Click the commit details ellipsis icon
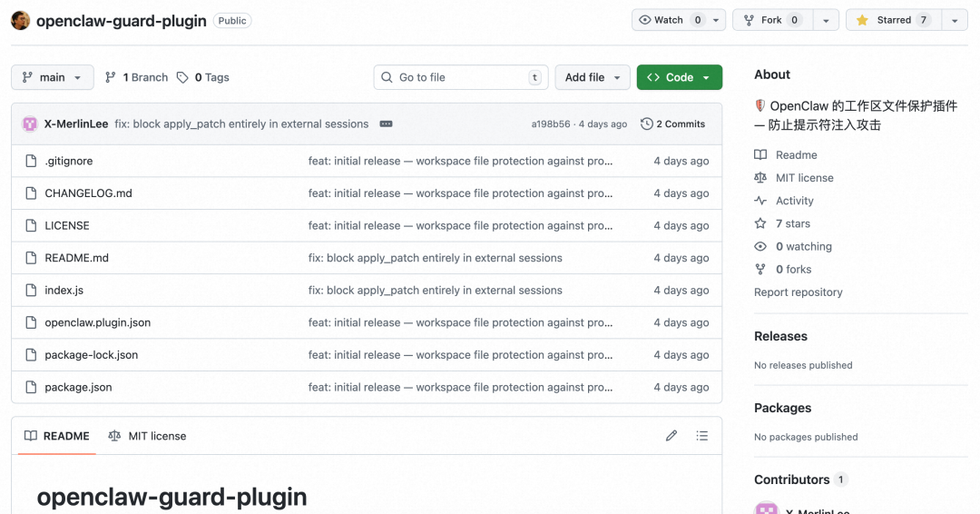980x514 pixels. (x=386, y=124)
